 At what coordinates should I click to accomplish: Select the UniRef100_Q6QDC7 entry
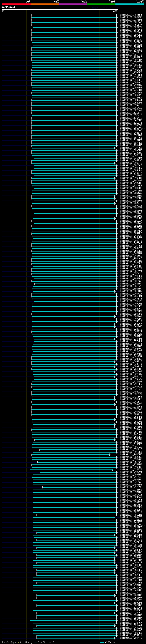[131, 324]
